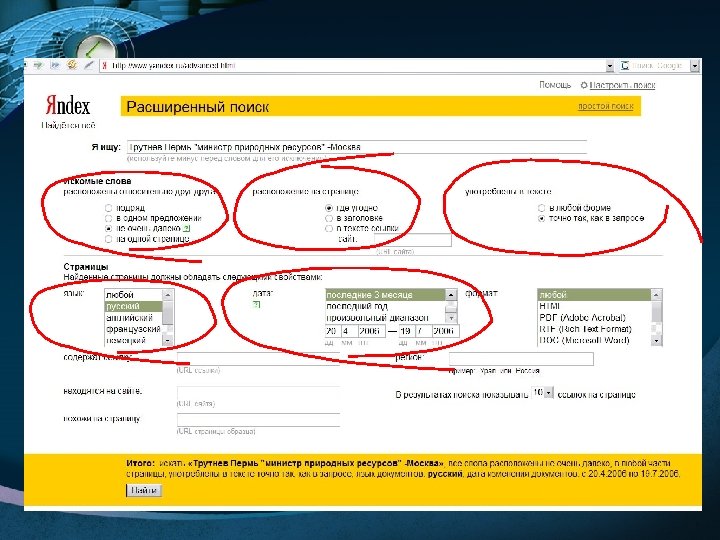Open the "Настроить поиск" link
This screenshot has width=720, height=540.
(x=622, y=85)
